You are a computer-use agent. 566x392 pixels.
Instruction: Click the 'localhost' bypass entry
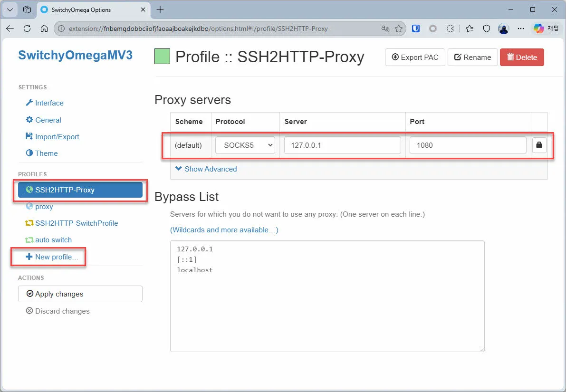195,270
